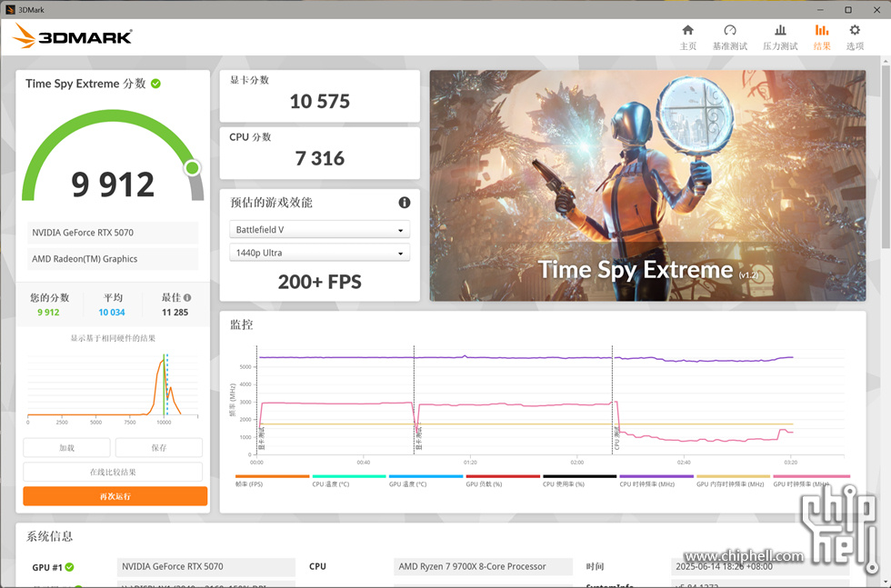Click the Save (保存) button
The height and width of the screenshot is (588, 891).
(158, 448)
